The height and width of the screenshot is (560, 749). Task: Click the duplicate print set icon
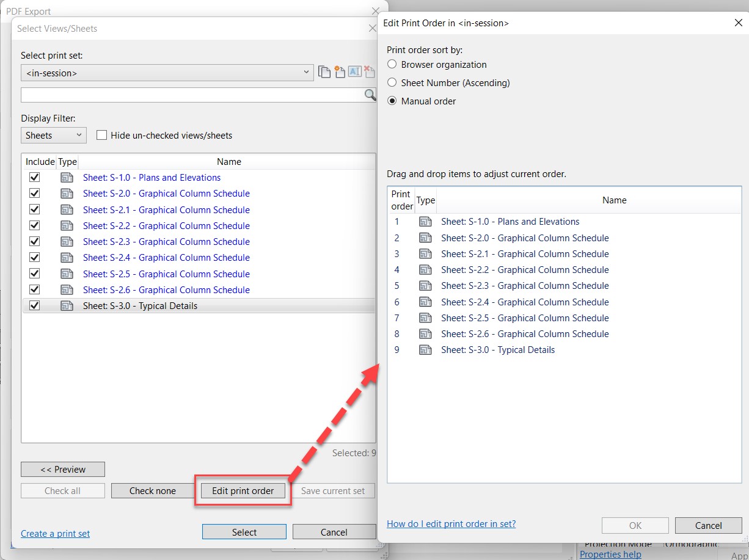(324, 73)
